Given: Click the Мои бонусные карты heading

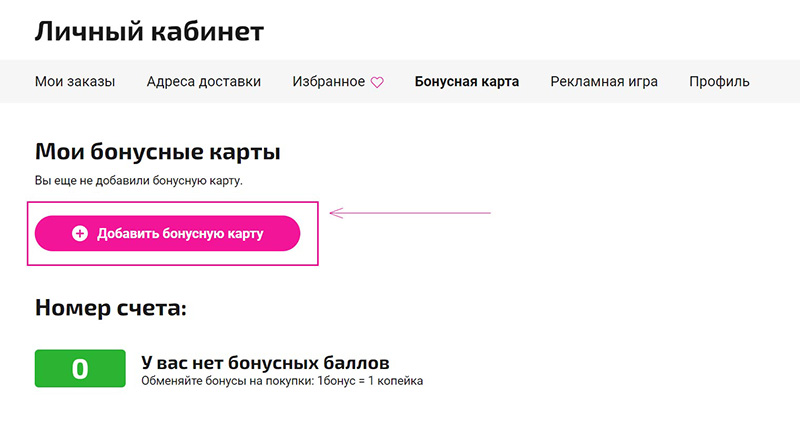Looking at the screenshot, I should click(157, 153).
